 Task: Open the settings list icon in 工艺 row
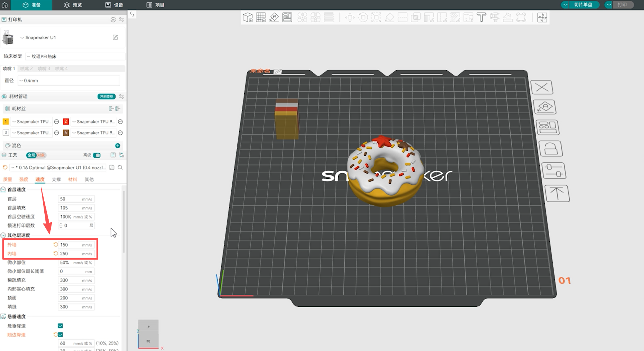(x=113, y=155)
